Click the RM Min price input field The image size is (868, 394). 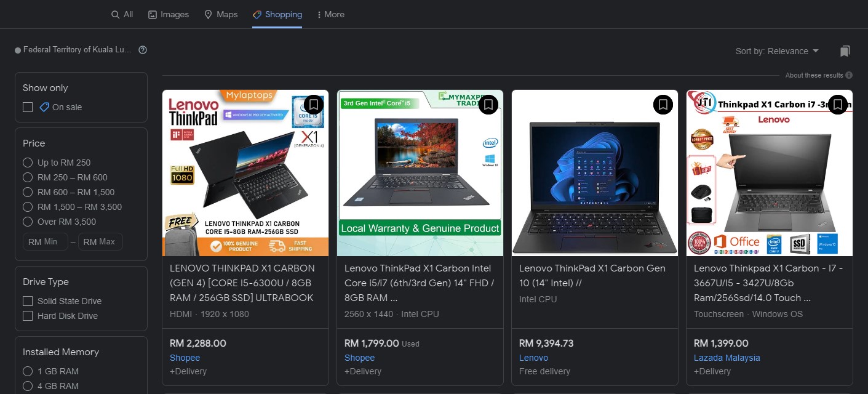tap(46, 242)
